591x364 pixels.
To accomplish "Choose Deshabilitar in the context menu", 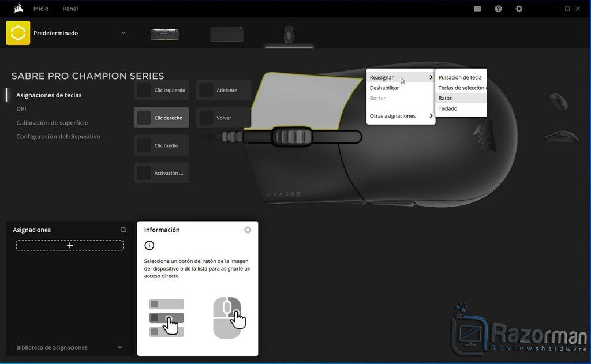I will coord(401,88).
